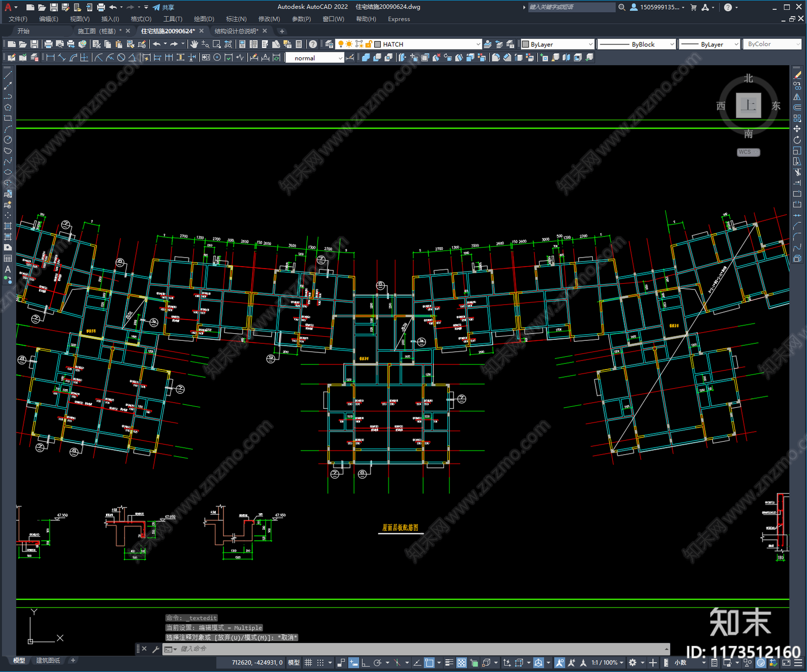
Task: Click the 共享 share button
Action: pyautogui.click(x=163, y=7)
